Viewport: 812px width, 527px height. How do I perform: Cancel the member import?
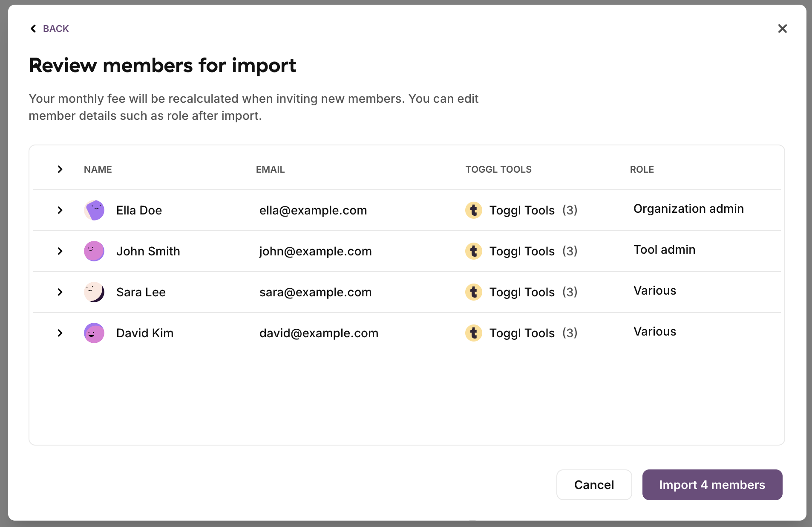point(594,485)
